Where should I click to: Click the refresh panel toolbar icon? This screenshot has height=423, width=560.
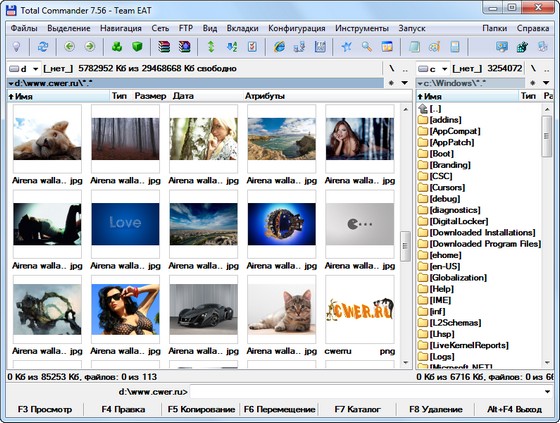pyautogui.click(x=43, y=47)
